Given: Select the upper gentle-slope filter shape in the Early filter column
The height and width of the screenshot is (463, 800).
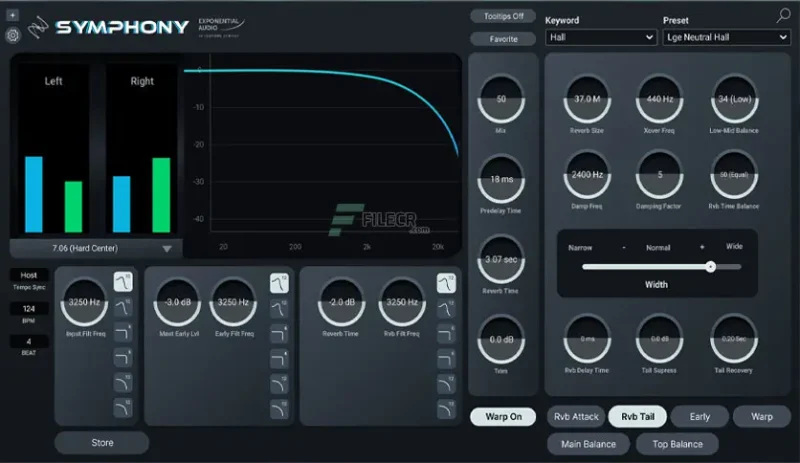Looking at the screenshot, I should tap(279, 385).
